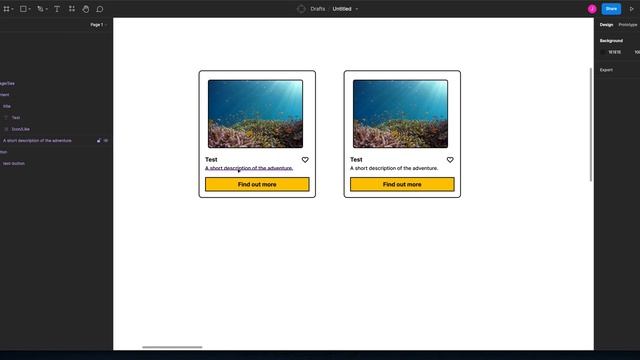640x360 pixels.
Task: Click the pink user avatar
Action: 592,9
